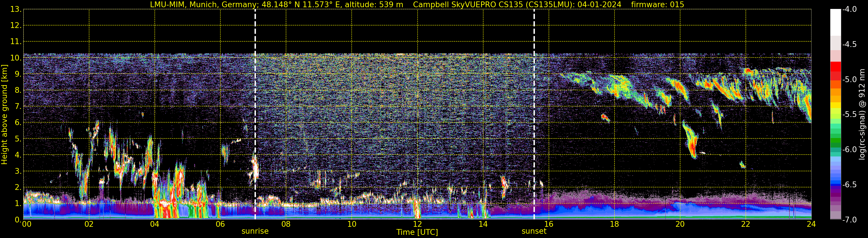Click the y-axis tick label '5.'
868x238 pixels.
18,139
